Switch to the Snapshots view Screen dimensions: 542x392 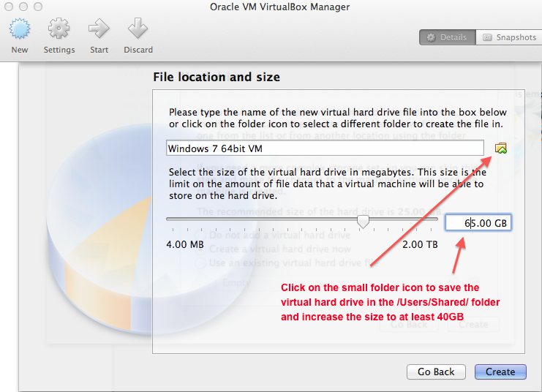[x=509, y=37]
